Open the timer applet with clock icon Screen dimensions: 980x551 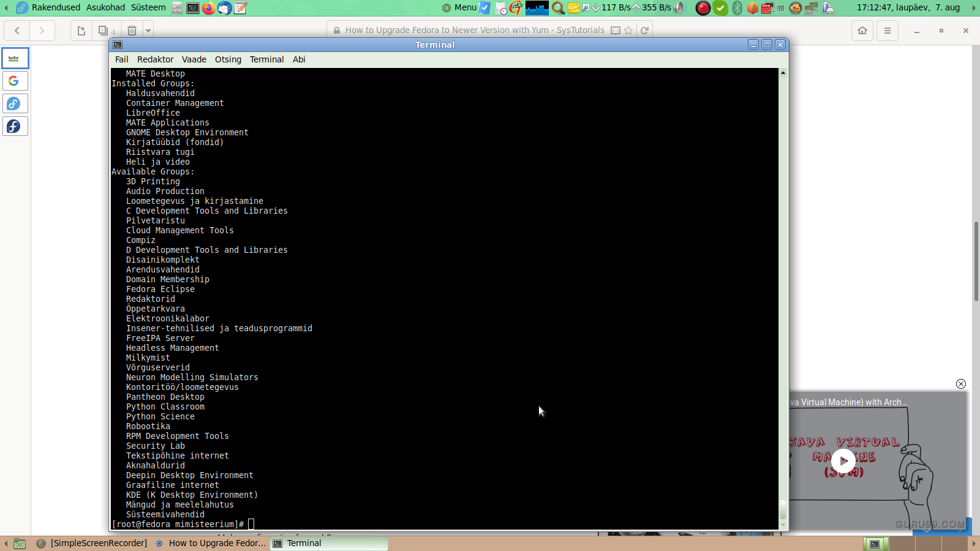[x=501, y=8]
